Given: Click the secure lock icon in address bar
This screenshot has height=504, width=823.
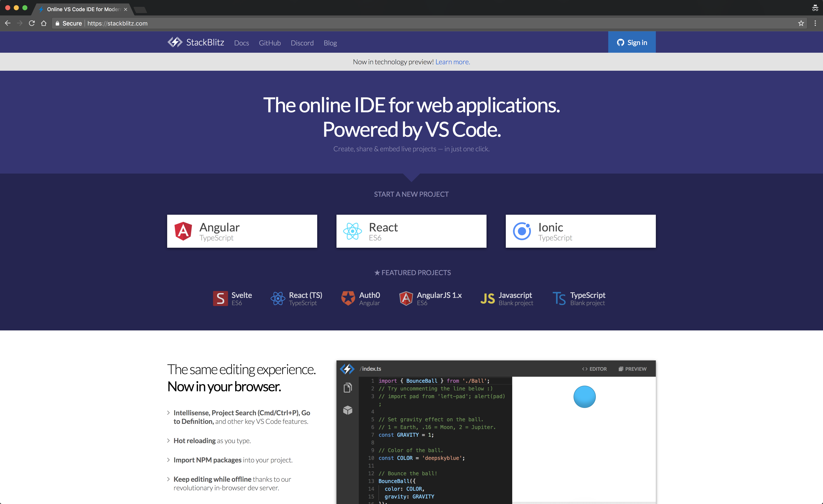Looking at the screenshot, I should [x=57, y=23].
